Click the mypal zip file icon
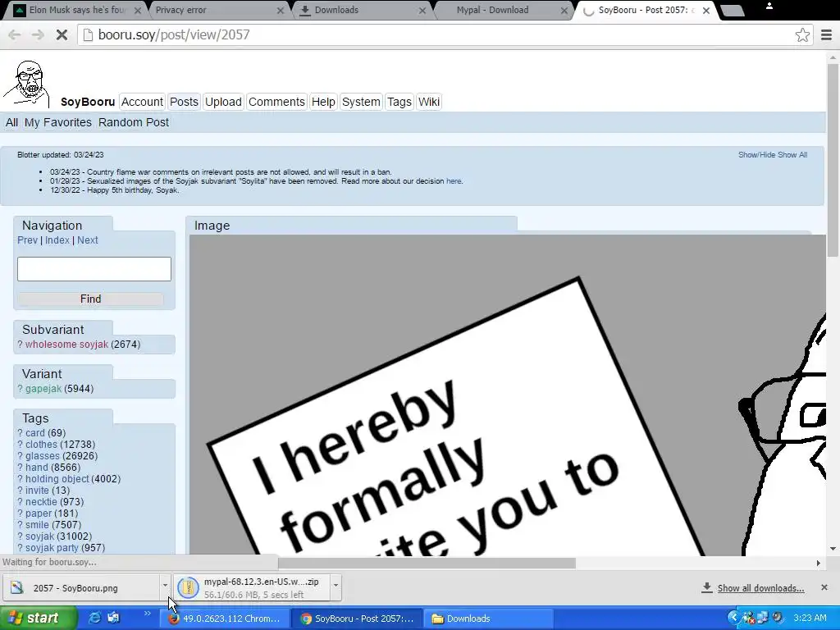 (x=188, y=587)
